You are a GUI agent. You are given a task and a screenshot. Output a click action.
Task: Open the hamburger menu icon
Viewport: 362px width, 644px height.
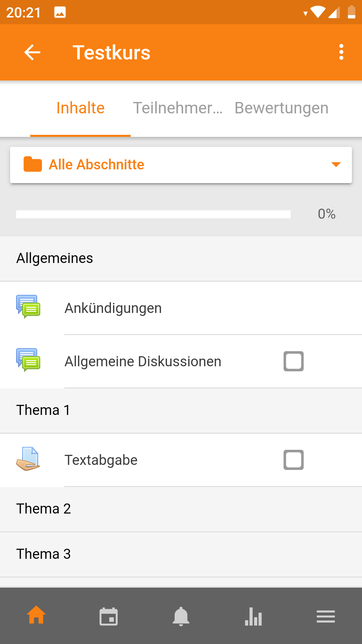[325, 616]
